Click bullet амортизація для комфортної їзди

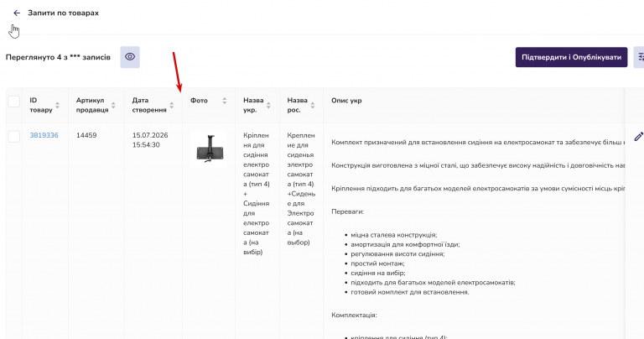(405, 244)
